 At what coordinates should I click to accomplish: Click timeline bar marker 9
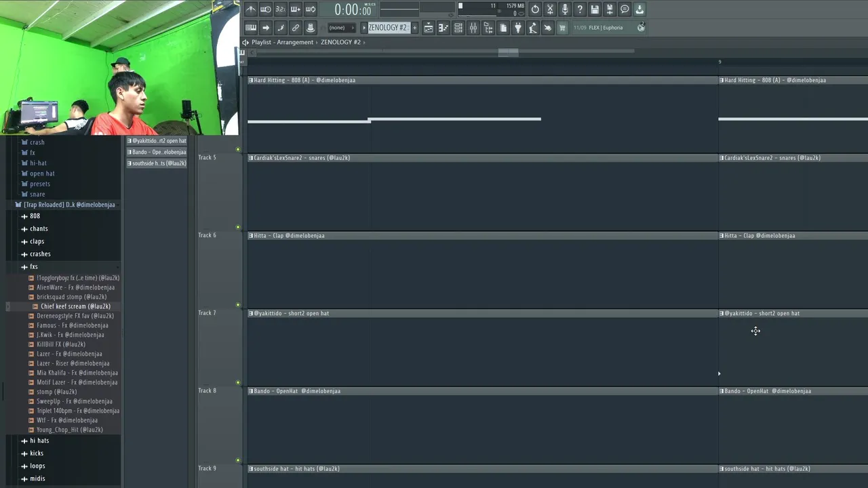[719, 62]
